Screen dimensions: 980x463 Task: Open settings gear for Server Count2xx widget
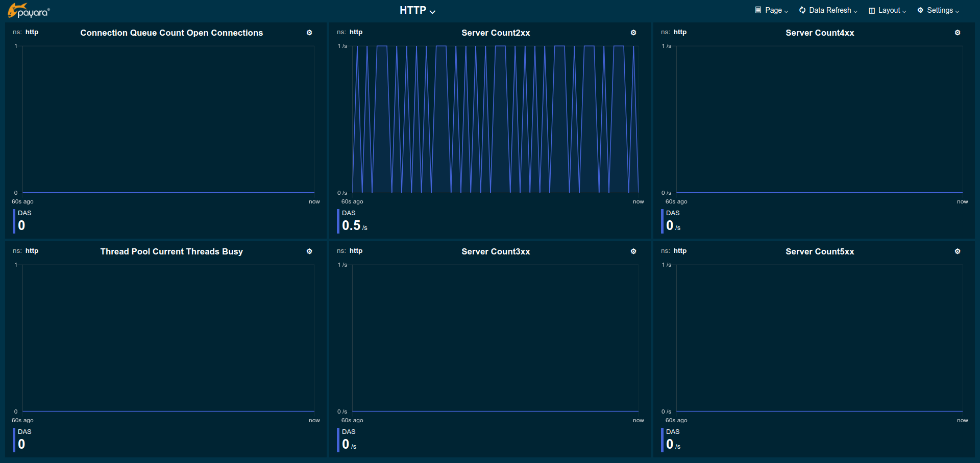[x=633, y=33]
